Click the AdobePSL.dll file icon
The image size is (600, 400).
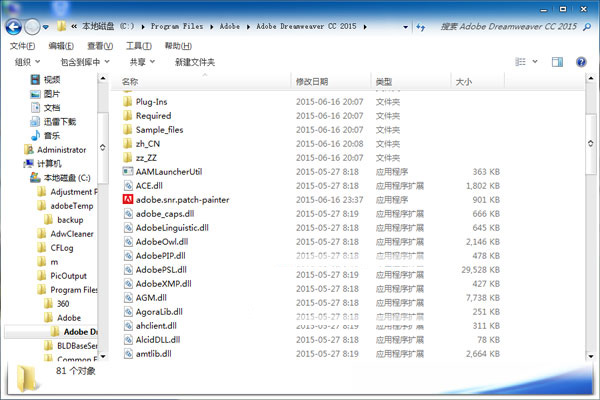128,269
